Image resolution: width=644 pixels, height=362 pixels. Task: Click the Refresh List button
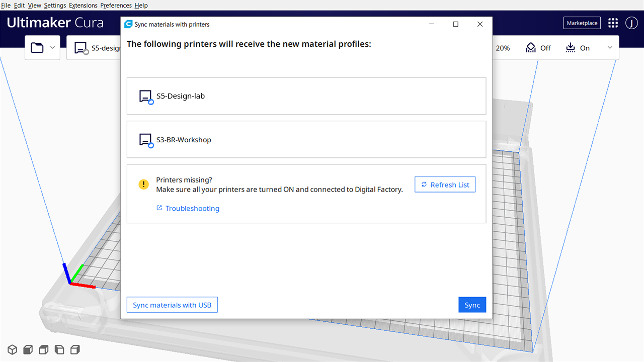click(x=445, y=185)
